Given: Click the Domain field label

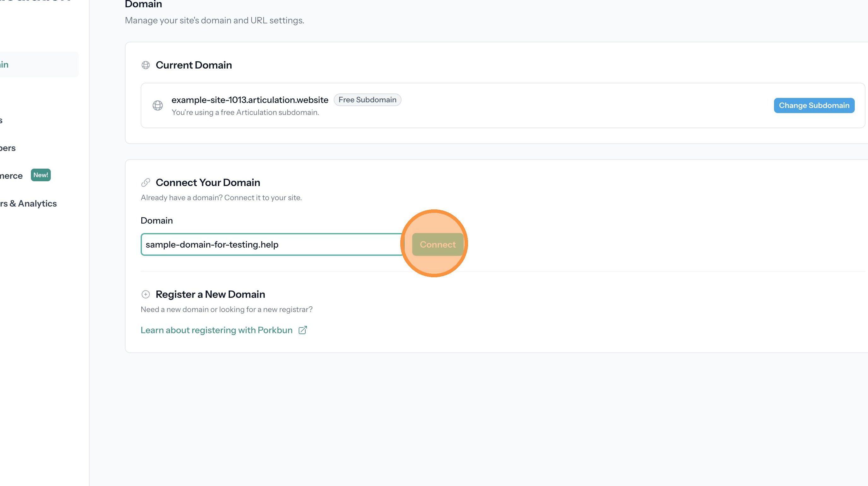Looking at the screenshot, I should click(x=157, y=220).
